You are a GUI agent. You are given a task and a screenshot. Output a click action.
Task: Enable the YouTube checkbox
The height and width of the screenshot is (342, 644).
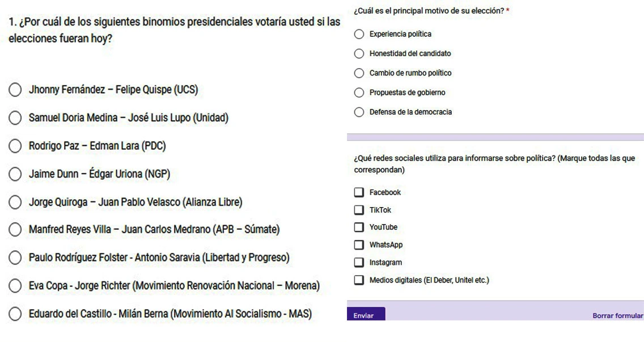pyautogui.click(x=359, y=227)
